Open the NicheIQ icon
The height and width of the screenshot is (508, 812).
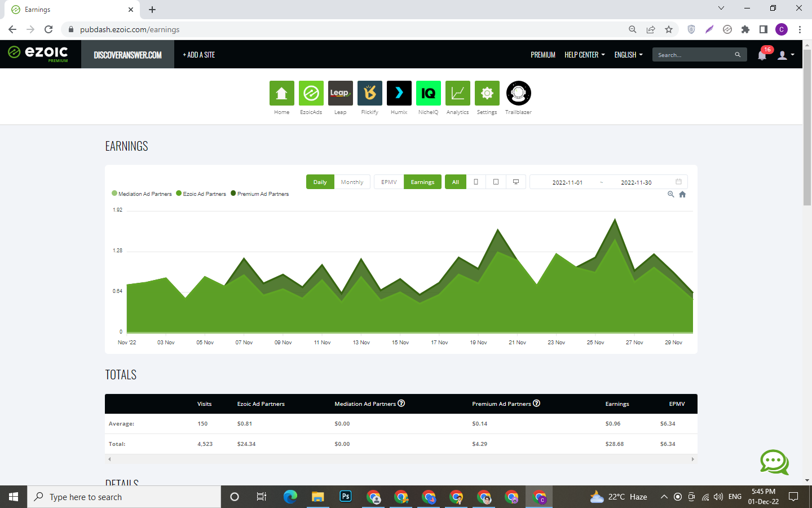coord(428,93)
